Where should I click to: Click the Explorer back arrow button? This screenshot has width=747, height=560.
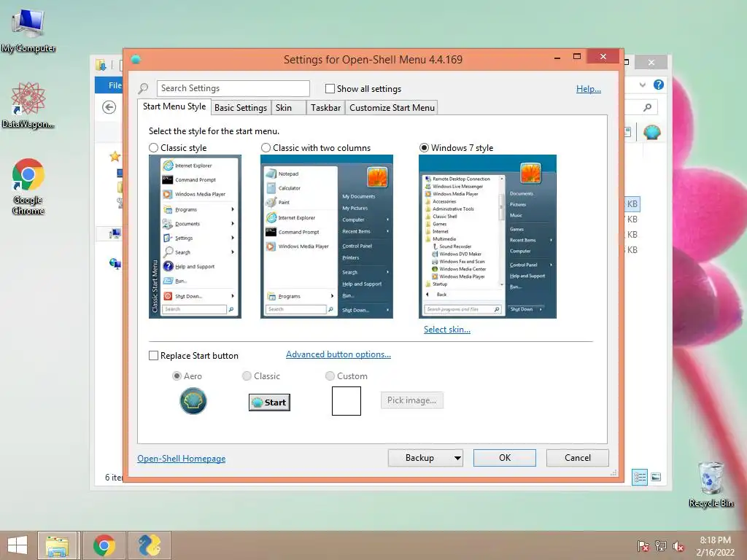click(109, 107)
